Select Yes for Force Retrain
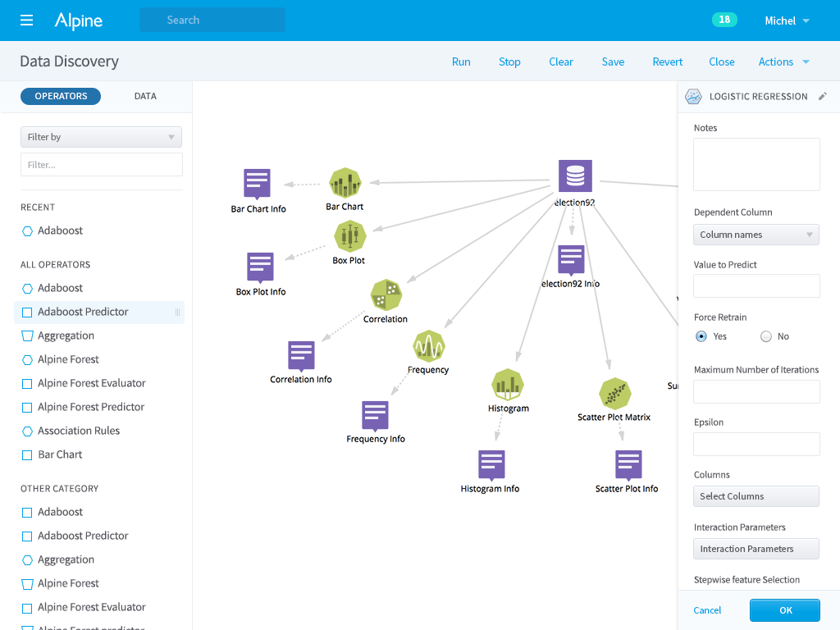 [x=701, y=336]
